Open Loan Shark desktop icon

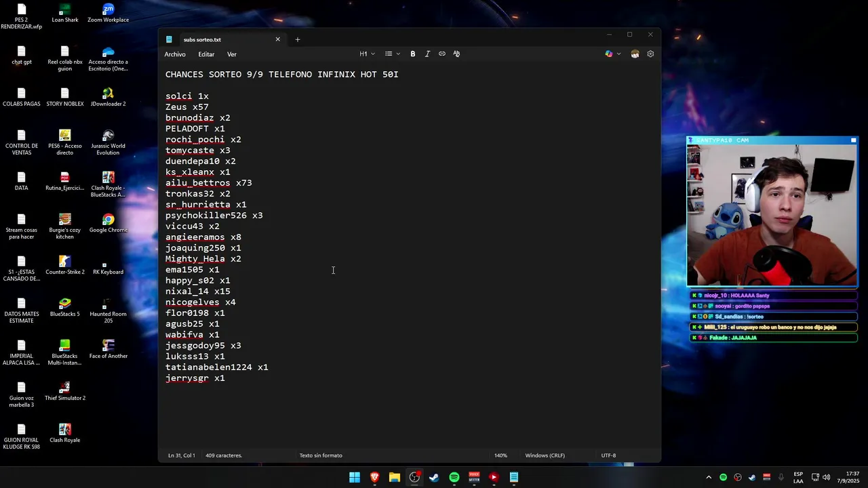pyautogui.click(x=64, y=14)
